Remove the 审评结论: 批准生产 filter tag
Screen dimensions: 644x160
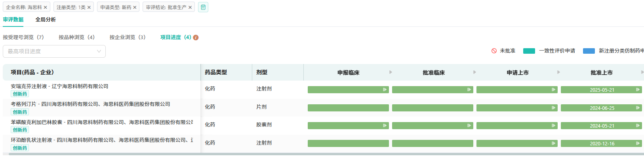[x=190, y=8]
